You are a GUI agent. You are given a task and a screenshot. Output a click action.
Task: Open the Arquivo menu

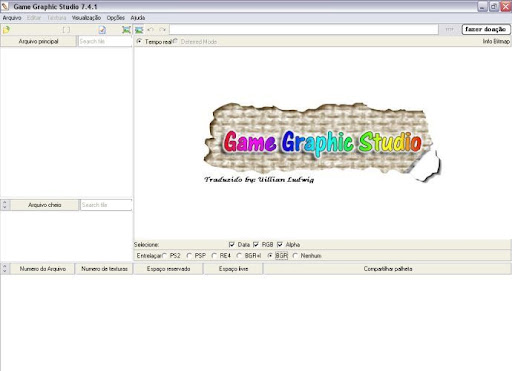point(12,18)
